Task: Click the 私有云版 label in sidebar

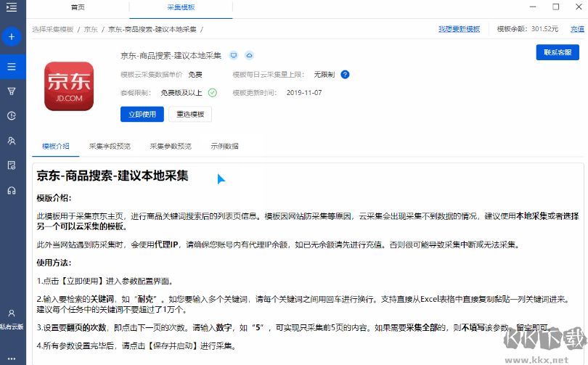Action: tap(12, 327)
